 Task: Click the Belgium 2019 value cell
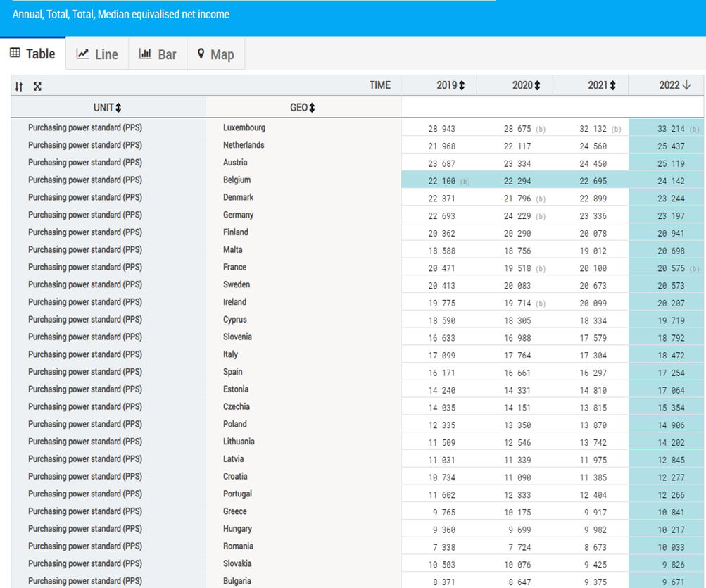pos(442,181)
